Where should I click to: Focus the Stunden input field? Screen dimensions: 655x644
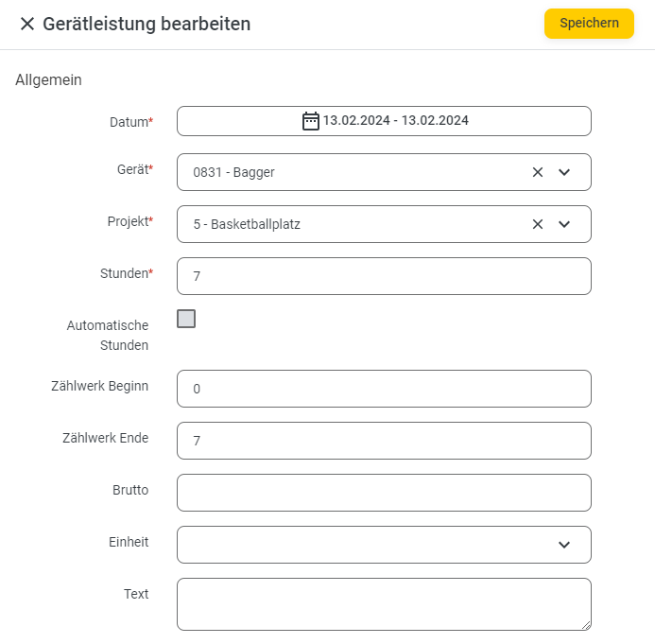pyautogui.click(x=384, y=276)
